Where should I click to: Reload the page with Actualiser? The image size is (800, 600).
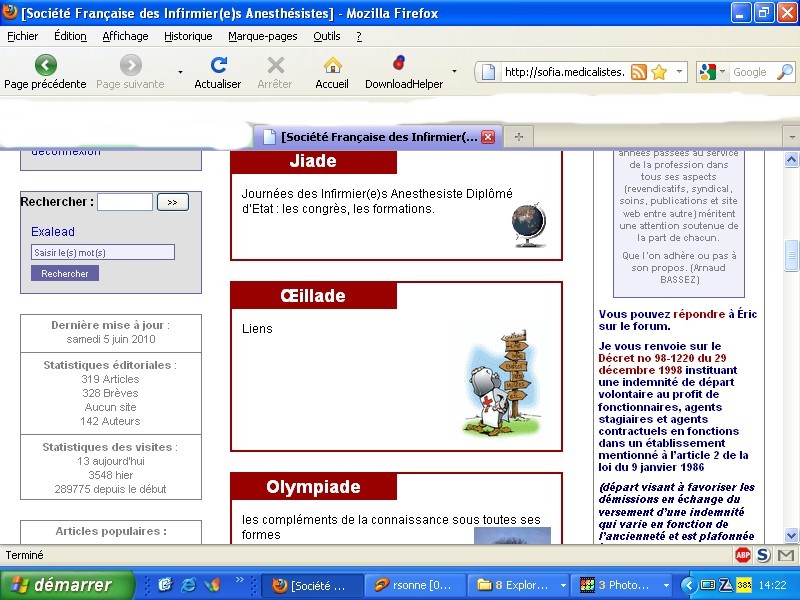tap(217, 66)
